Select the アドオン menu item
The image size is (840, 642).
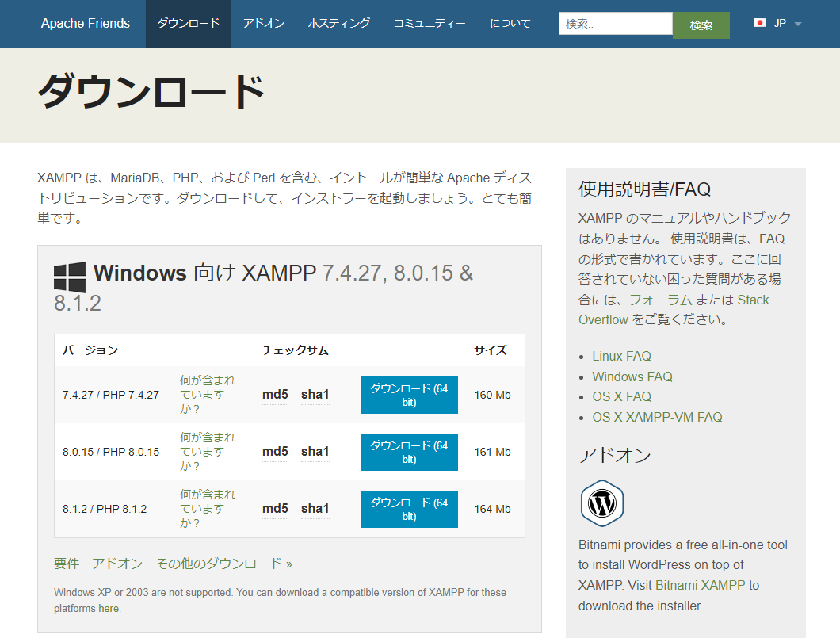pyautogui.click(x=264, y=24)
